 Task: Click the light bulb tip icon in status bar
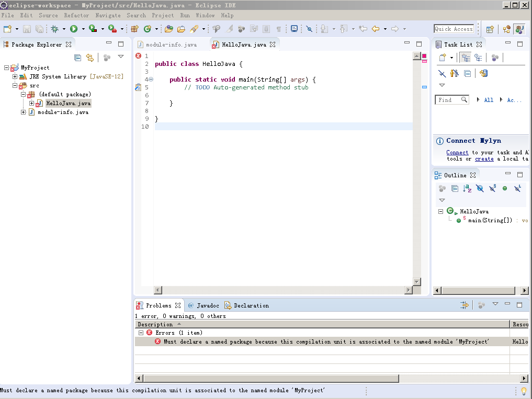tap(524, 391)
